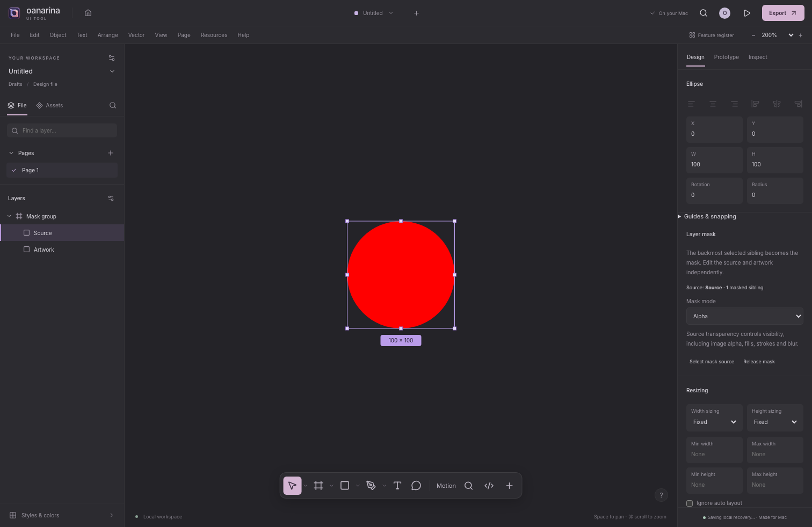The image size is (812, 527).
Task: Add a new page with plus icon
Action: [x=111, y=153]
